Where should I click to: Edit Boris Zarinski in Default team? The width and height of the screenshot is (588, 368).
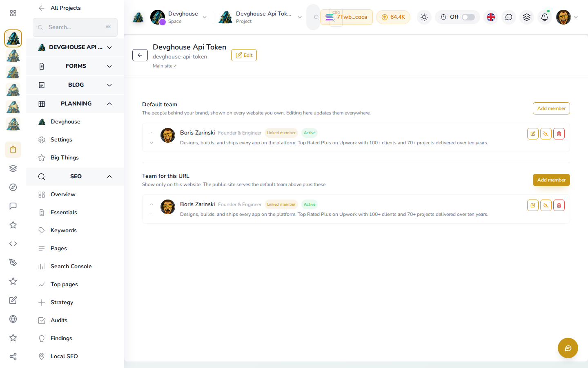[533, 134]
